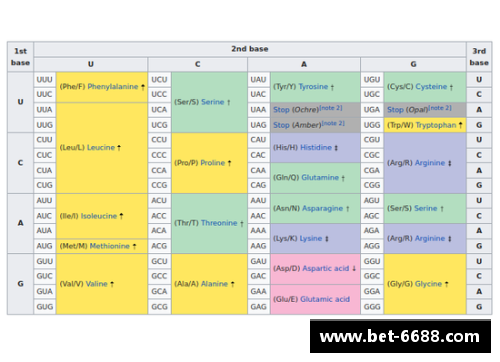Click the Alanine link
This screenshot has width=500, height=362.
point(214,284)
